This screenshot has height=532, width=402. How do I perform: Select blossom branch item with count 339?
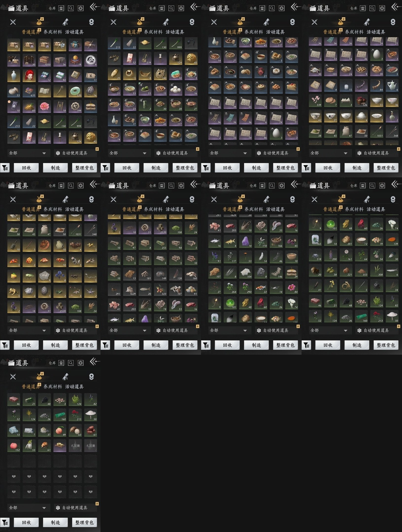(315, 101)
